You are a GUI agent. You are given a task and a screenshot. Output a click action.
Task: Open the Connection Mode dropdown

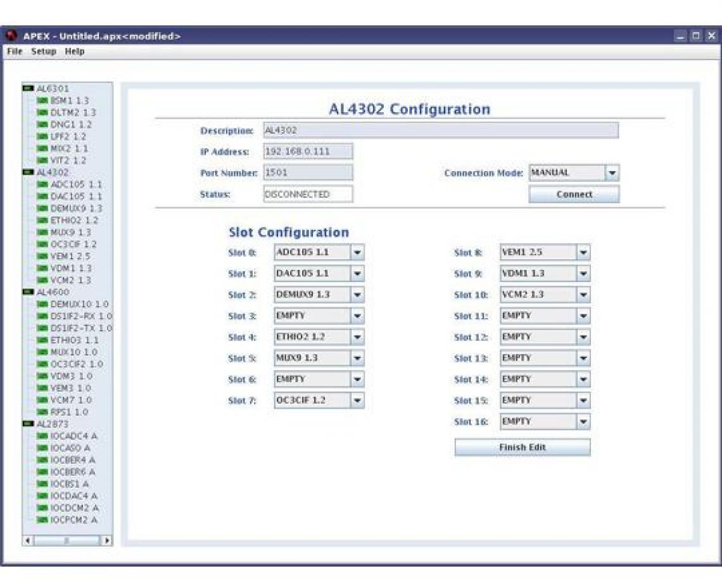coord(612,172)
